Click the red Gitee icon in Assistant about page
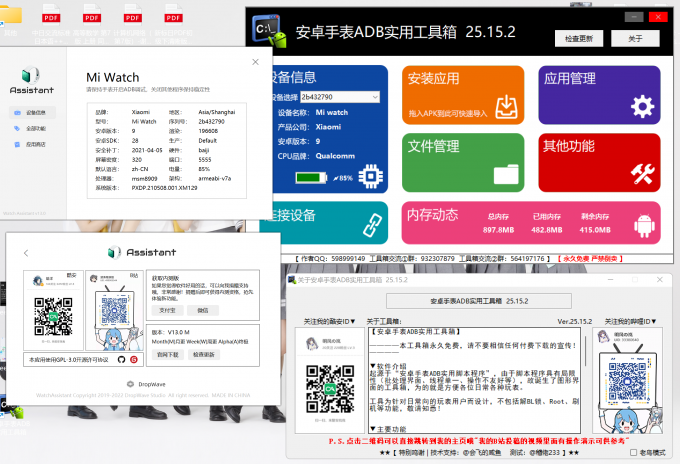The width and height of the screenshot is (680, 464). tap(134, 359)
